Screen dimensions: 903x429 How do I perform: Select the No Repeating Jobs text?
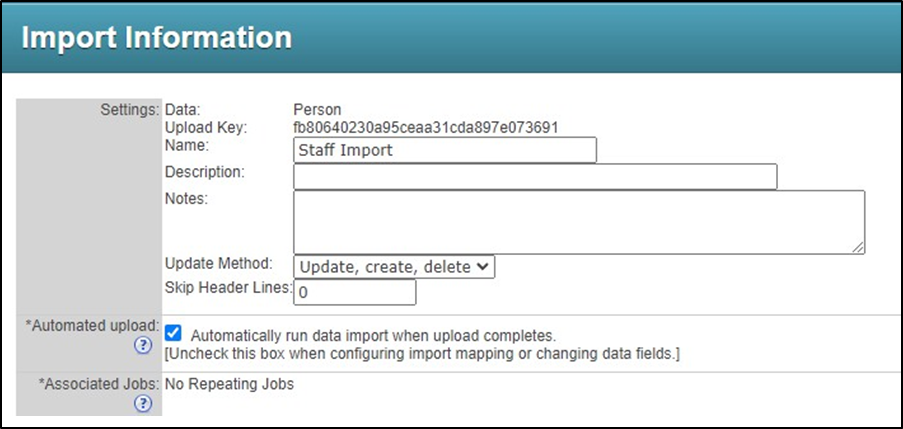click(229, 384)
